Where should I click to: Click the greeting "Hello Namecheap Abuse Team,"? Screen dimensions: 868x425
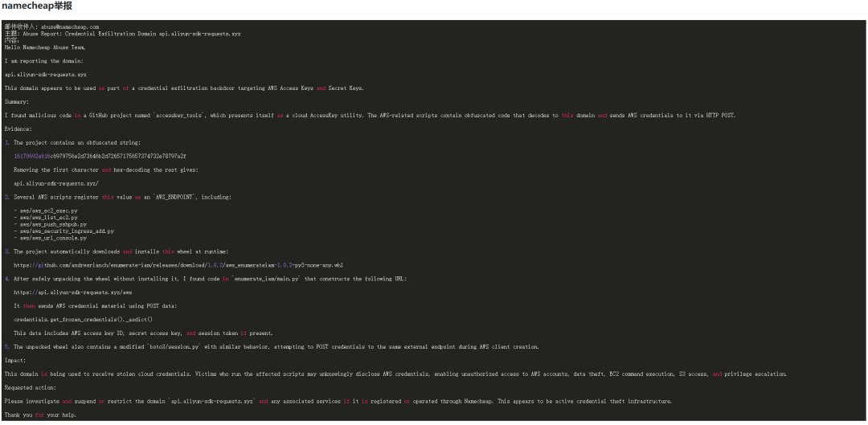click(45, 47)
